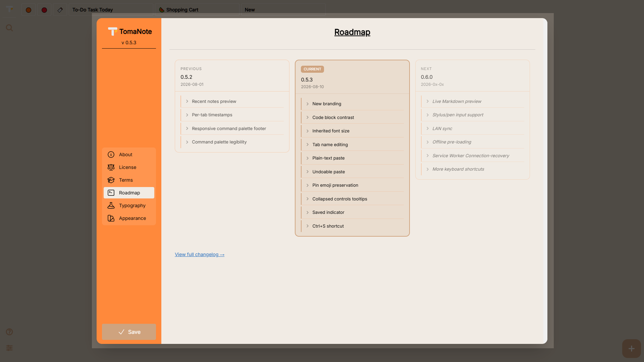Viewport: 644px width, 362px height.
Task: Expand Ctrl+S shortcut entry
Action: coord(353,226)
